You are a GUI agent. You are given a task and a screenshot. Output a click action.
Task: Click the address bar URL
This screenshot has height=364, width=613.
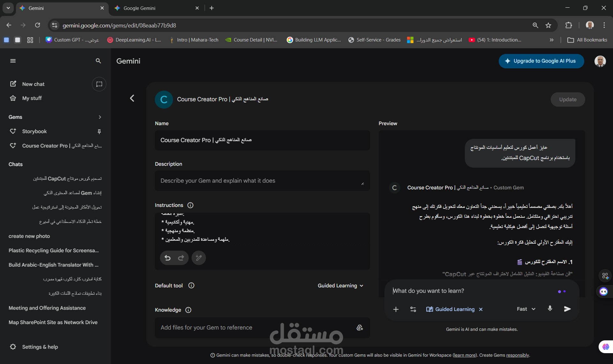click(119, 25)
